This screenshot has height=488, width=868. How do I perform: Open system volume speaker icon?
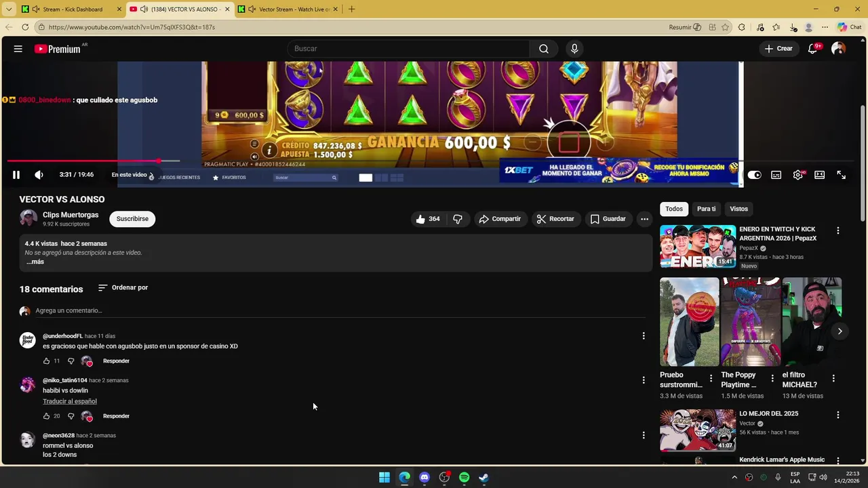(823, 477)
